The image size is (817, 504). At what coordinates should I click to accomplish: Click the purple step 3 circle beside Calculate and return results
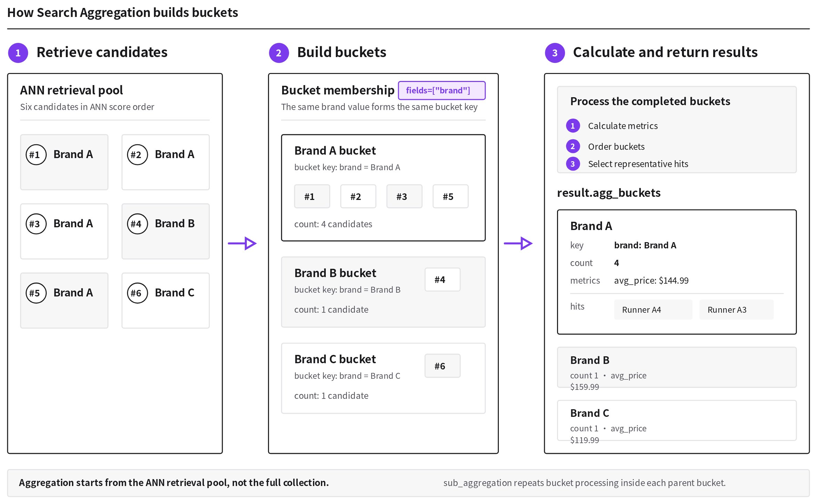555,53
